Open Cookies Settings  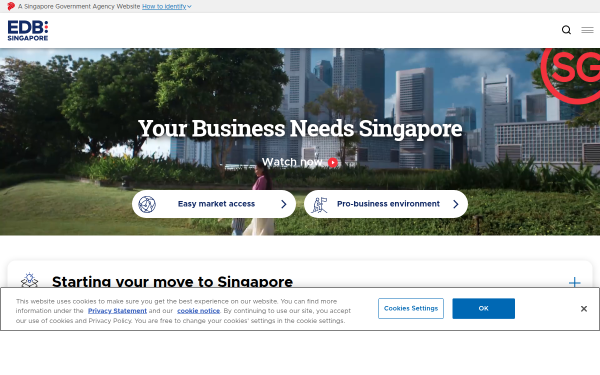411,308
